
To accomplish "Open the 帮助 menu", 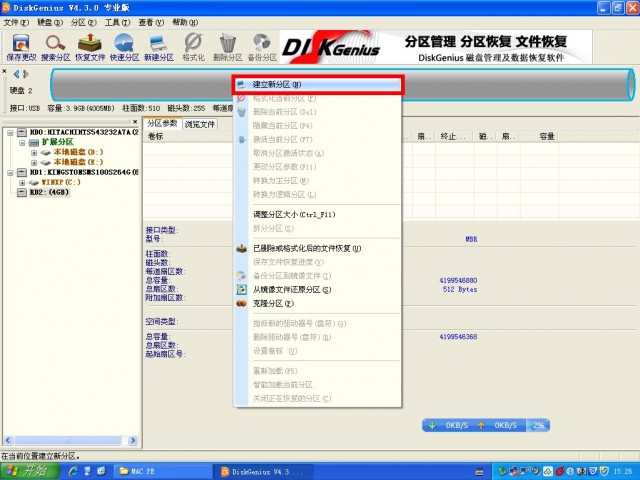I will point(185,22).
